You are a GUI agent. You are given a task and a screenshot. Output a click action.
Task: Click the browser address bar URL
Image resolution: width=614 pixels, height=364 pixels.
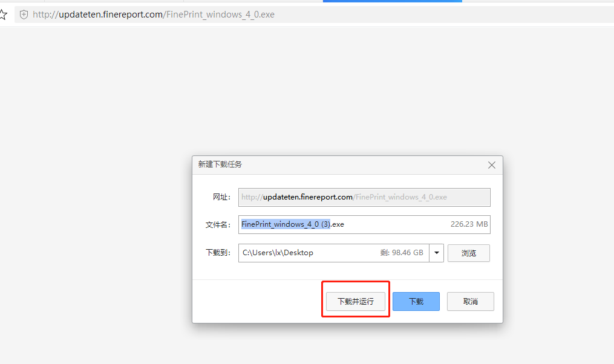coord(154,15)
